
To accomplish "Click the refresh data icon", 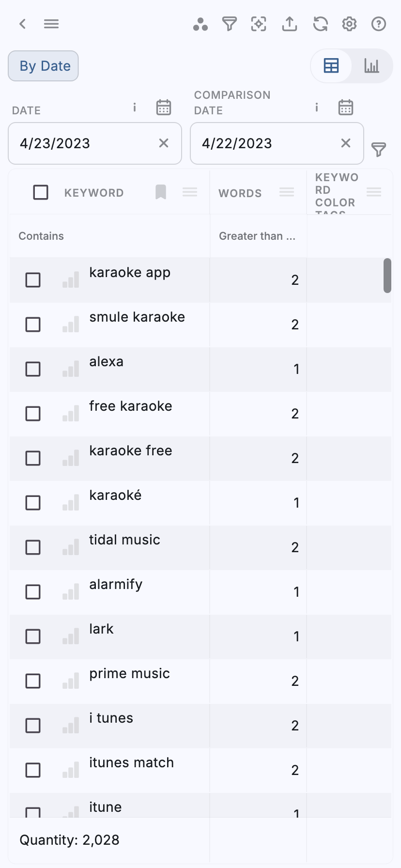I will [320, 24].
